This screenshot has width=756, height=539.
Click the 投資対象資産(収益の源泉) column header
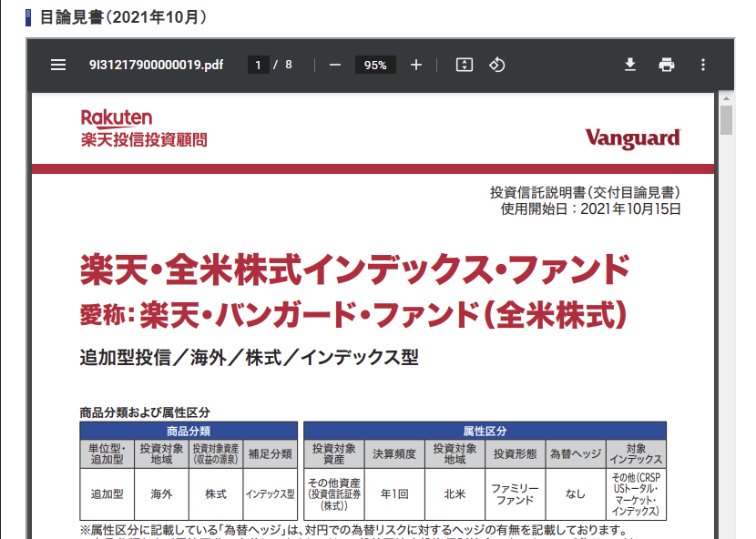tap(216, 453)
